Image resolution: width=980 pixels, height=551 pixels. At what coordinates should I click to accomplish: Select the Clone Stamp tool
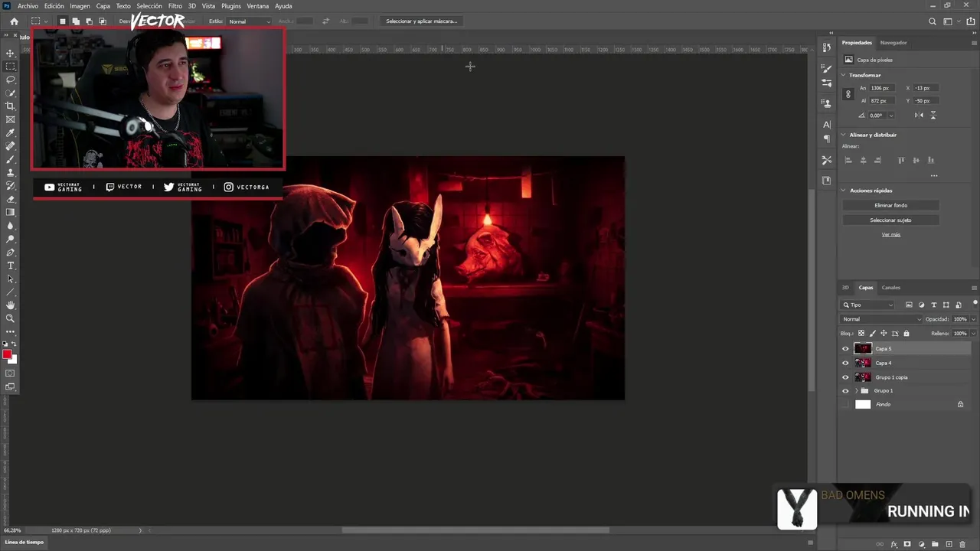(11, 172)
